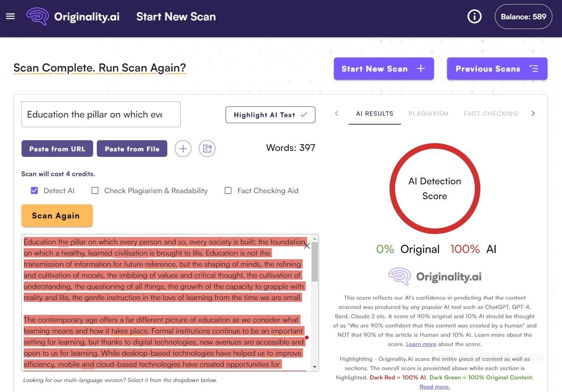Click Paste from URL button
This screenshot has width=562, height=392.
tap(57, 149)
